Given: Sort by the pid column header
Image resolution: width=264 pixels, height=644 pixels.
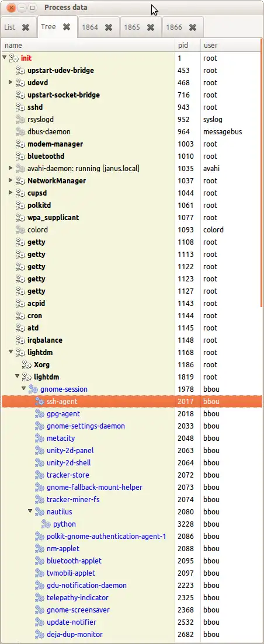Looking at the screenshot, I should (187, 46).
